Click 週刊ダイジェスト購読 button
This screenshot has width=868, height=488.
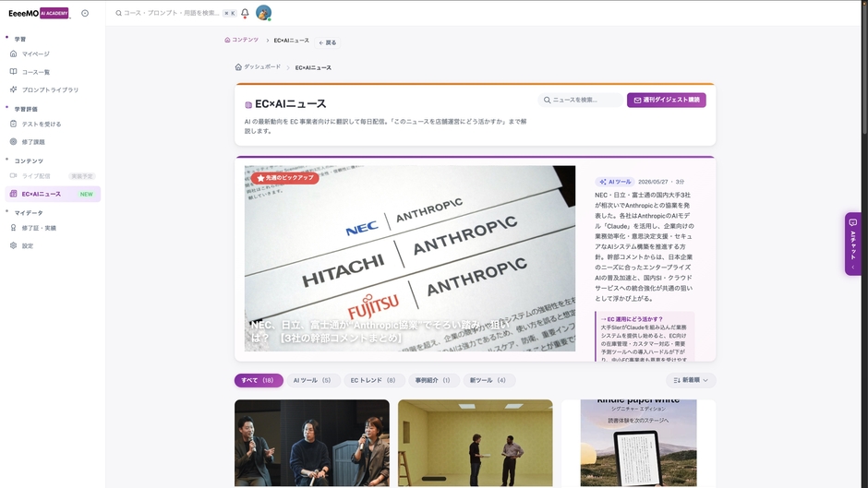(667, 101)
